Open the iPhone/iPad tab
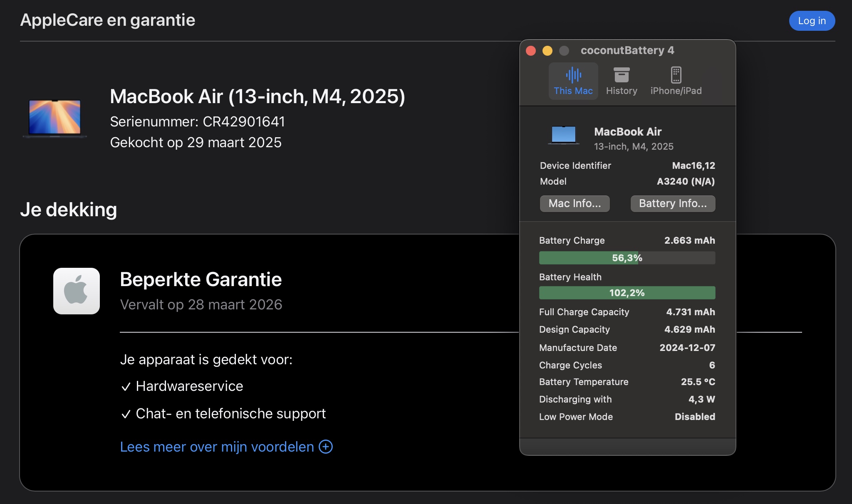Viewport: 852px width, 504px height. tap(676, 81)
